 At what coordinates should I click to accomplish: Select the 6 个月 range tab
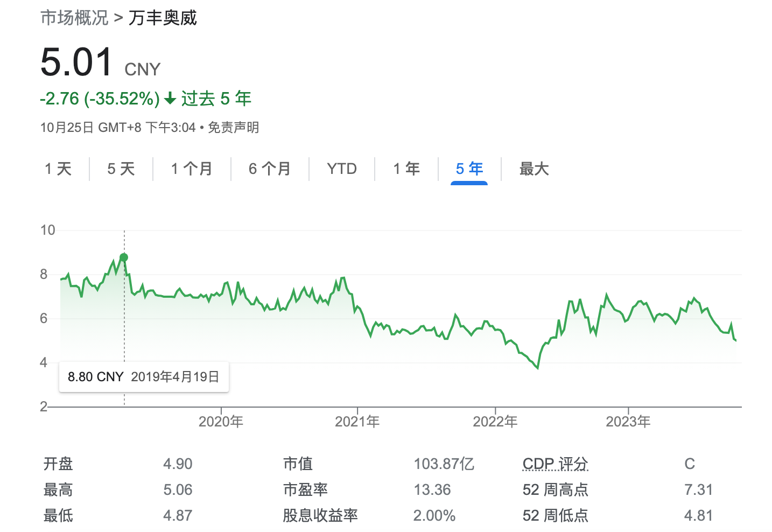click(269, 169)
